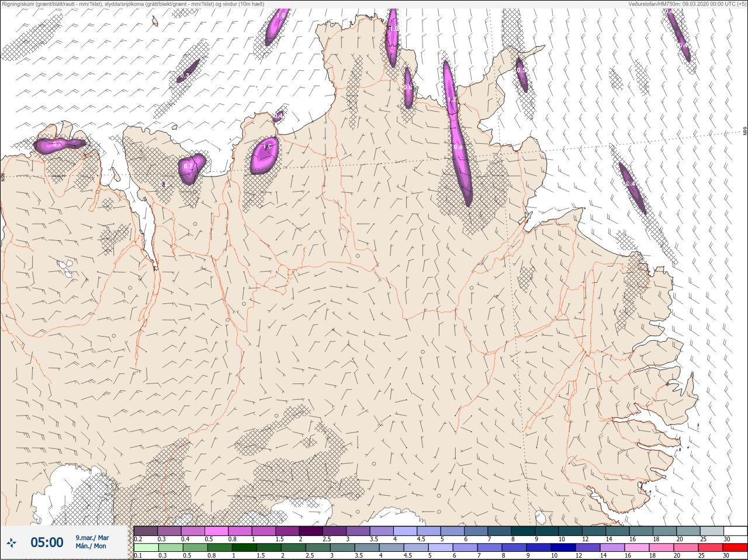Click the '0.5' value on the northeast peninsula snow band
The height and width of the screenshot is (560, 748).
point(521,70)
